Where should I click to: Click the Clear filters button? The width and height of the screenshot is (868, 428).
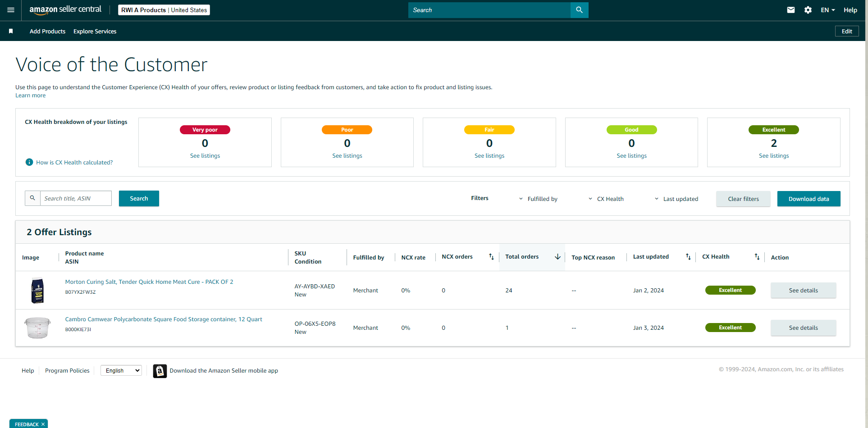[x=743, y=199]
